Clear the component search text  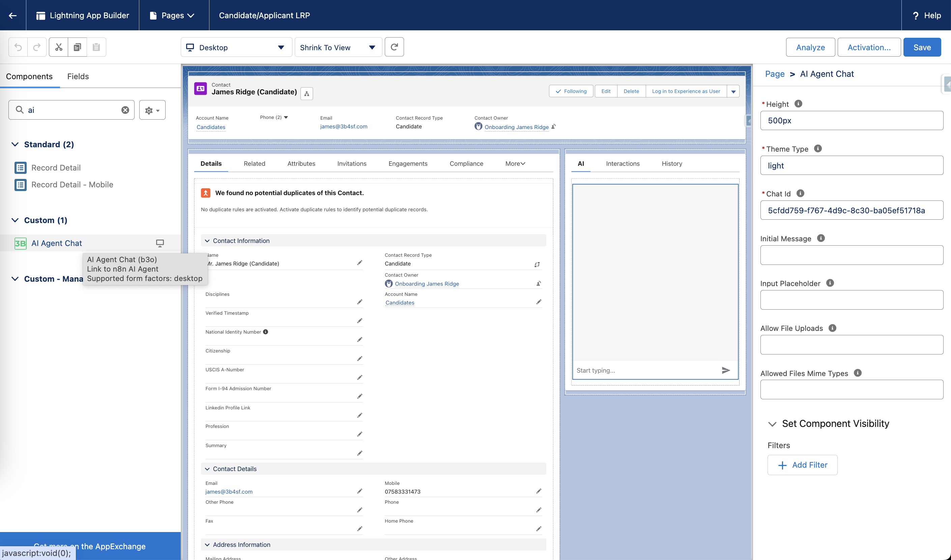tap(125, 110)
